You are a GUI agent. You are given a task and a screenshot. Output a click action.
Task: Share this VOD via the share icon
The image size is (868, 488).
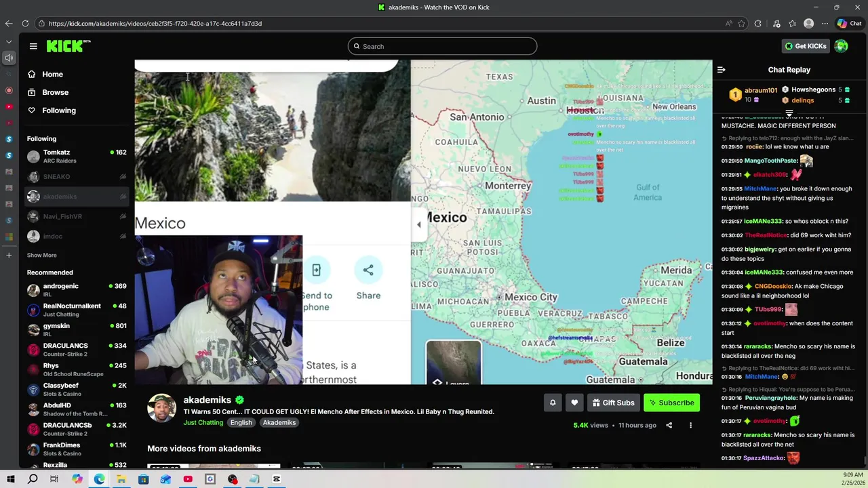[x=669, y=426]
